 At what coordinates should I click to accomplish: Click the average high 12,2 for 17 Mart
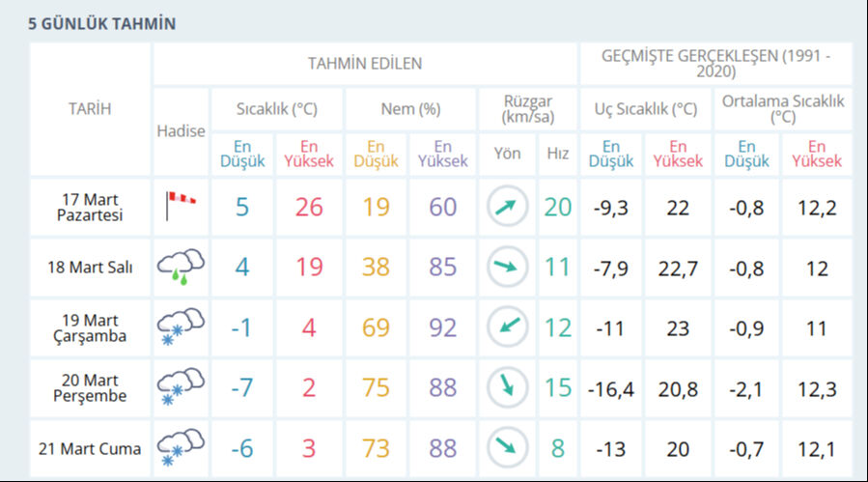coord(817,209)
